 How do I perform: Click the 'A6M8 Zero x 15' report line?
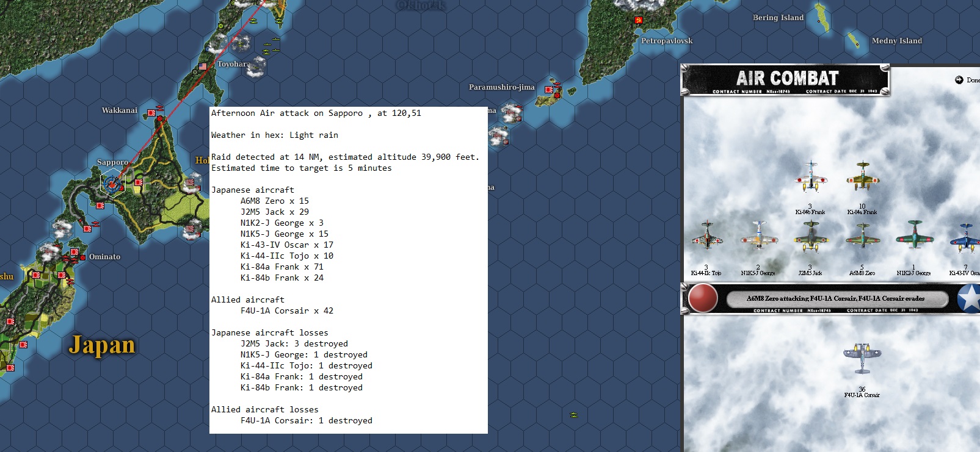pyautogui.click(x=275, y=201)
